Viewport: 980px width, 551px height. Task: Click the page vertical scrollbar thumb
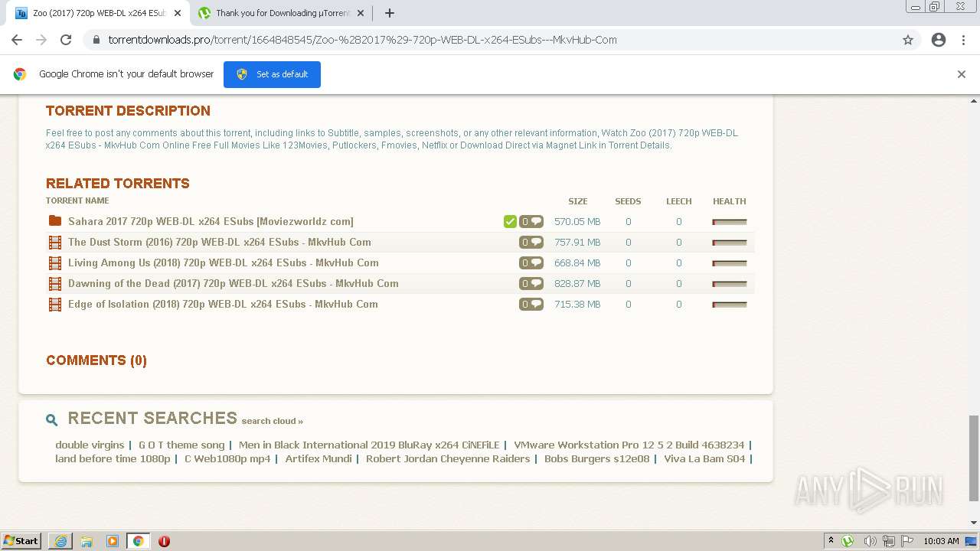pyautogui.click(x=974, y=458)
